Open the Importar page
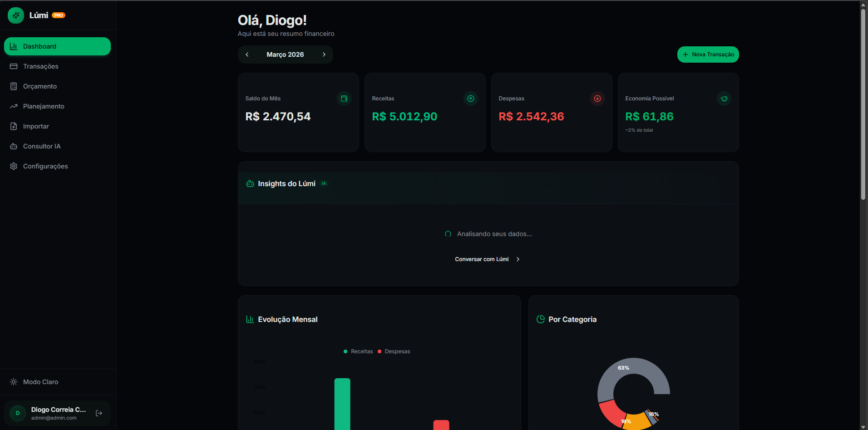The width and height of the screenshot is (868, 430). coord(57,126)
